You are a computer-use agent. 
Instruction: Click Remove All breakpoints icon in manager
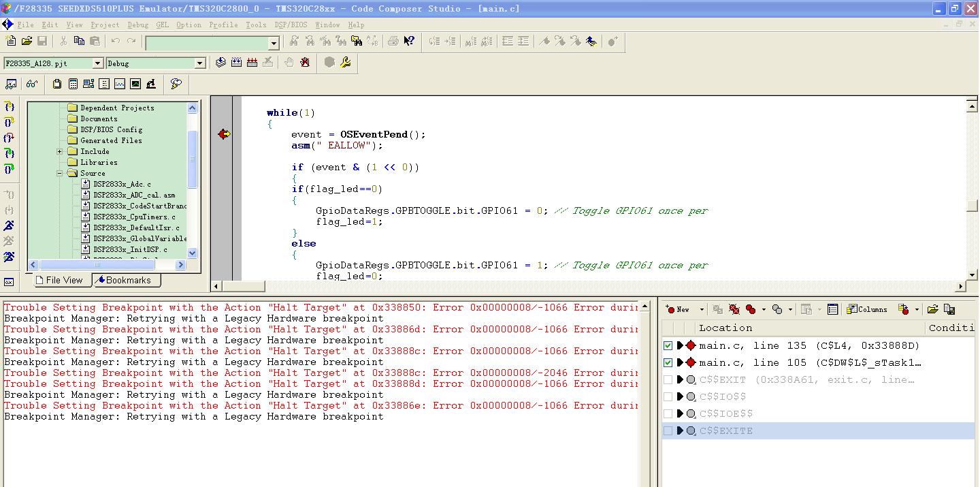pos(734,309)
